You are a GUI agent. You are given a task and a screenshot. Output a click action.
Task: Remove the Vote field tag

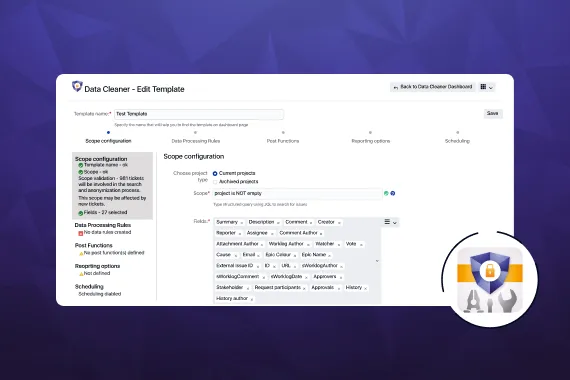coord(361,245)
